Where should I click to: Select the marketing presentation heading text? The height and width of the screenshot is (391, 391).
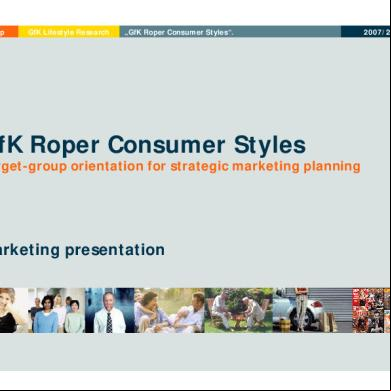point(82,250)
